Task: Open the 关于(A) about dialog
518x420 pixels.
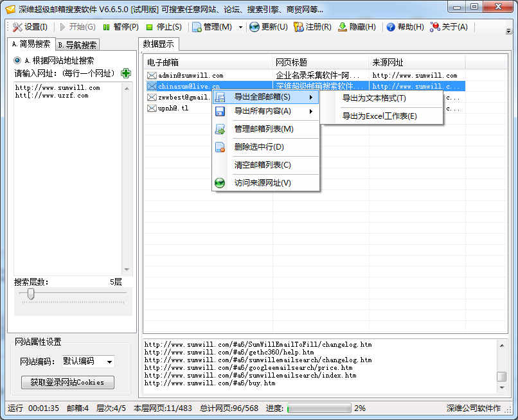Action: 449,27
